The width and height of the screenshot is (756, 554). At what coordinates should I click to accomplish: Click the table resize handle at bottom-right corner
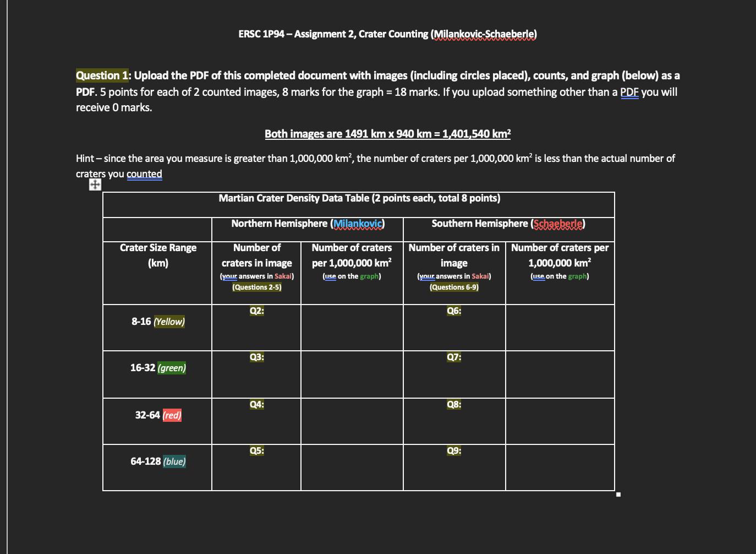point(618,495)
